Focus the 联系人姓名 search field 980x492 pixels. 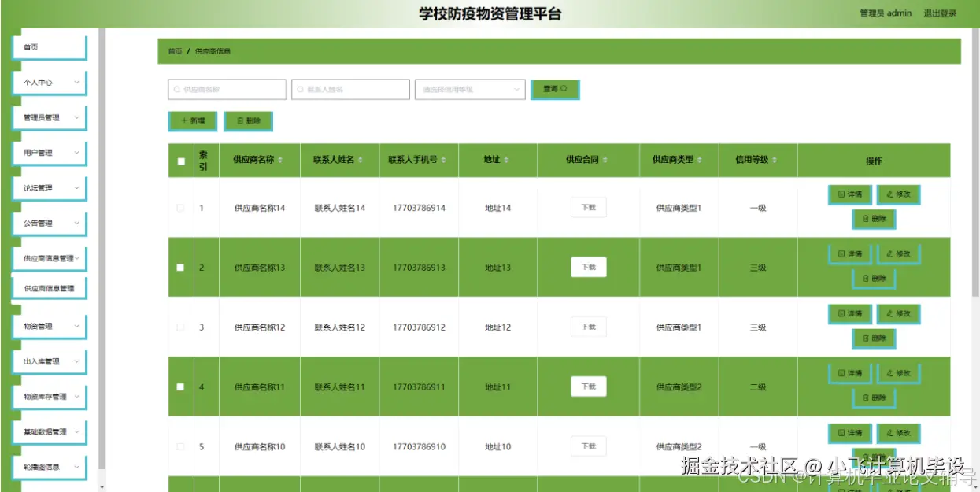350,90
